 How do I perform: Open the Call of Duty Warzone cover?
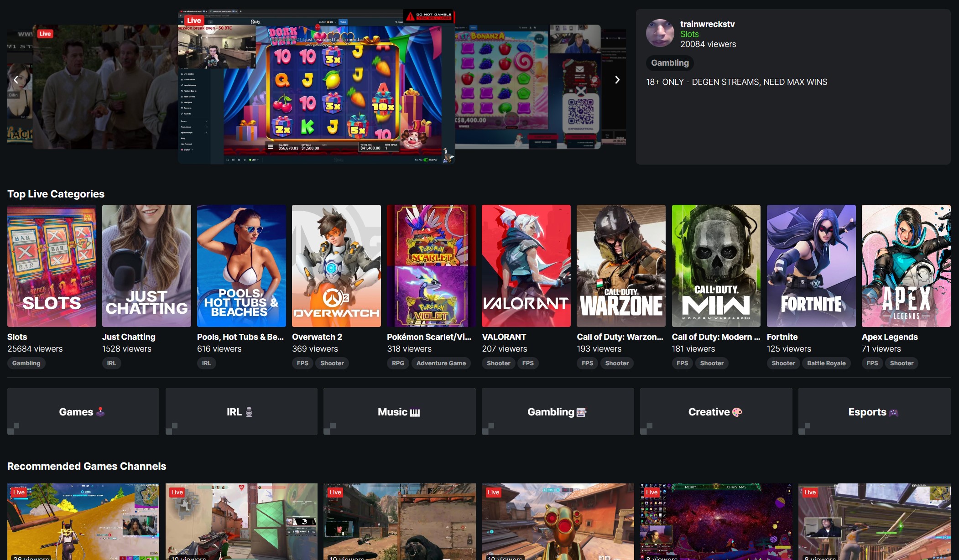pos(621,266)
